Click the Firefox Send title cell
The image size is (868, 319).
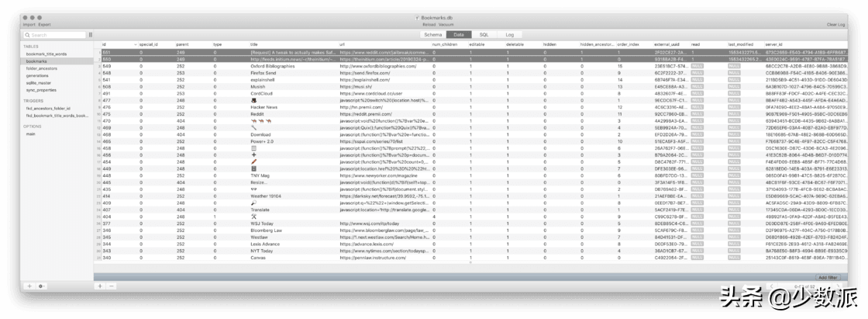tap(263, 73)
